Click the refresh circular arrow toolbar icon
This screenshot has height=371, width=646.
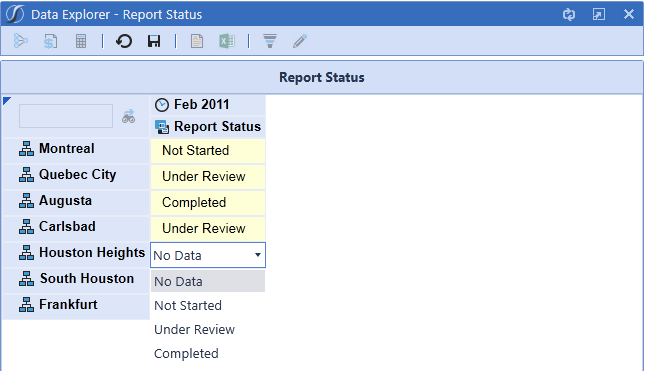click(x=124, y=41)
